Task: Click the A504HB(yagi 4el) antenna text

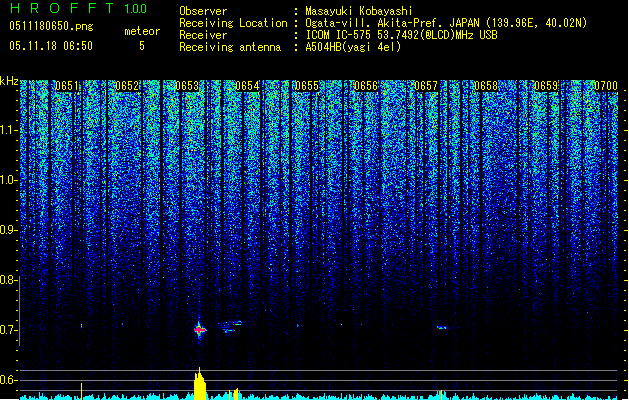Action: pyautogui.click(x=353, y=47)
